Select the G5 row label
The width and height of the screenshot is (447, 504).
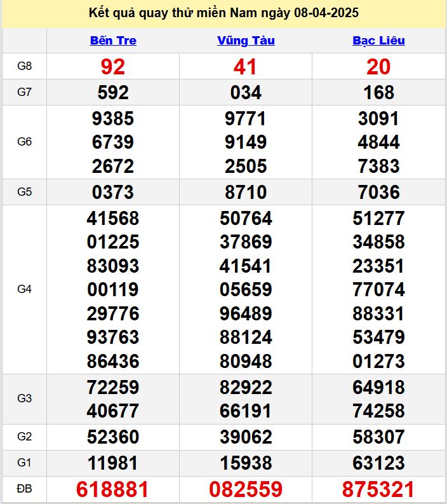coord(24,192)
